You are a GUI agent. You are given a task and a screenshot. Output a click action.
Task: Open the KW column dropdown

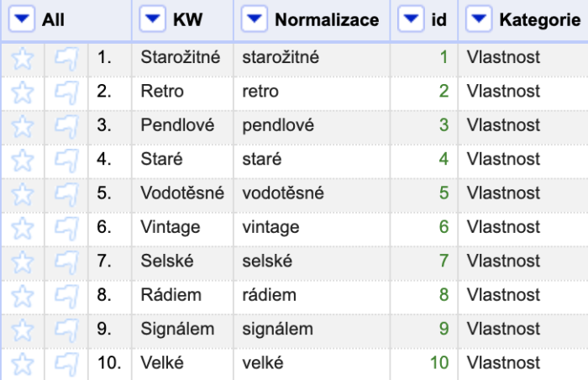(153, 18)
